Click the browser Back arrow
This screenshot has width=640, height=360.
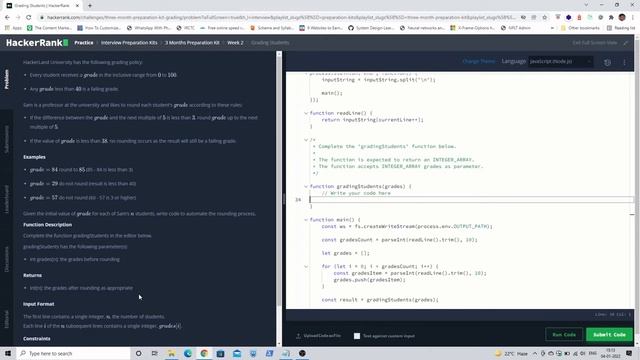7,17
